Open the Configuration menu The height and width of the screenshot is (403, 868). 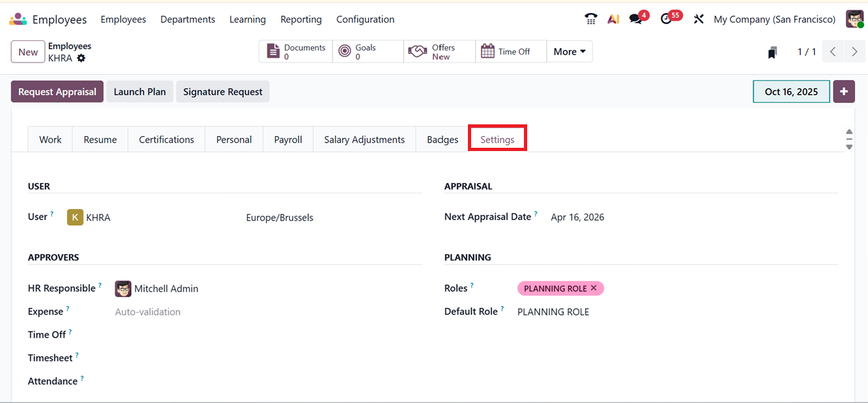pyautogui.click(x=365, y=20)
